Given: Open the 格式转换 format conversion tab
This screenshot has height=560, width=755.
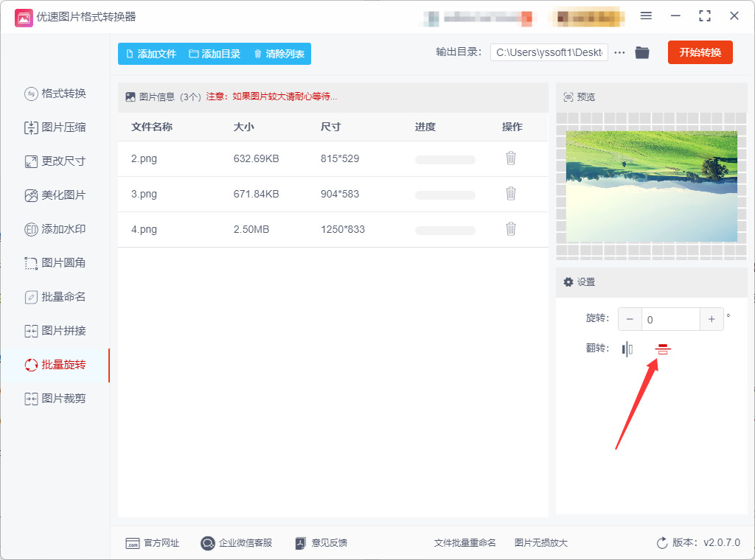Looking at the screenshot, I should point(55,94).
